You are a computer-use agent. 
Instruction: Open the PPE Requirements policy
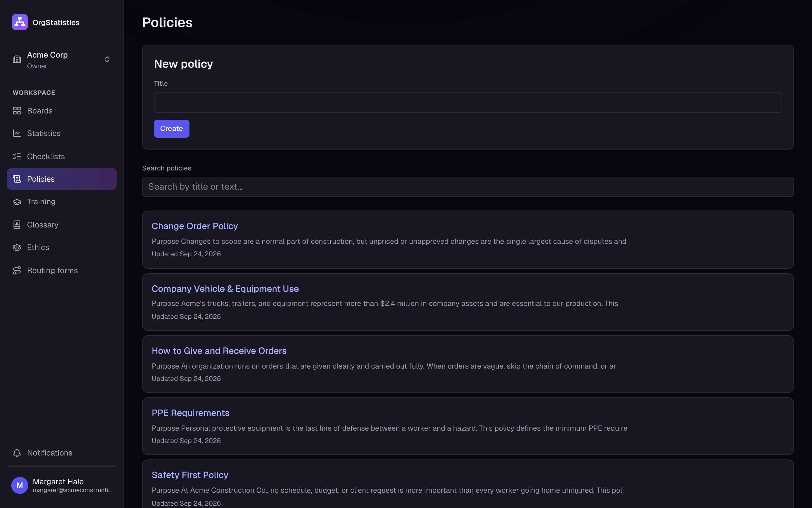point(191,413)
